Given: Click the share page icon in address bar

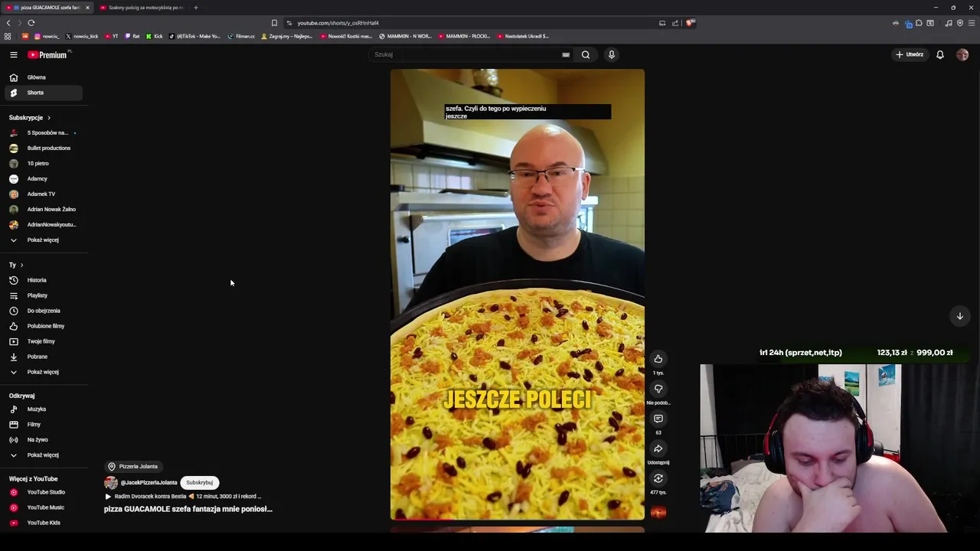Looking at the screenshot, I should pos(675,23).
